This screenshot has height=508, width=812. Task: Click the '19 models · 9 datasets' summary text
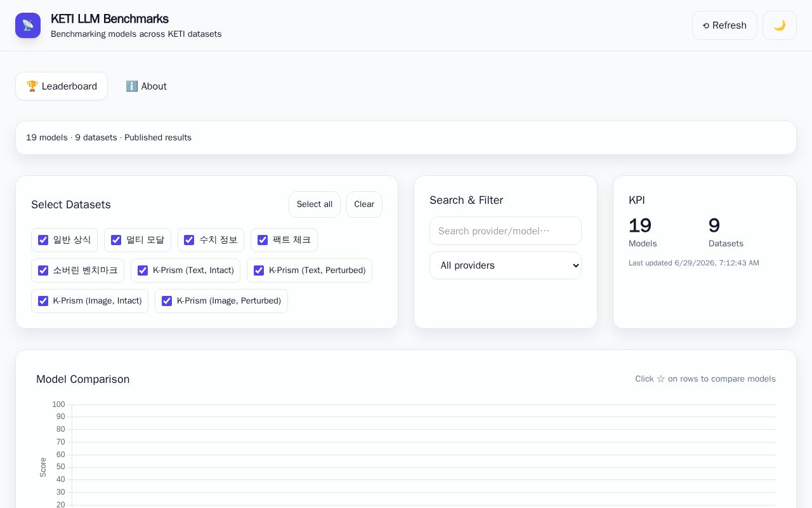(108, 138)
